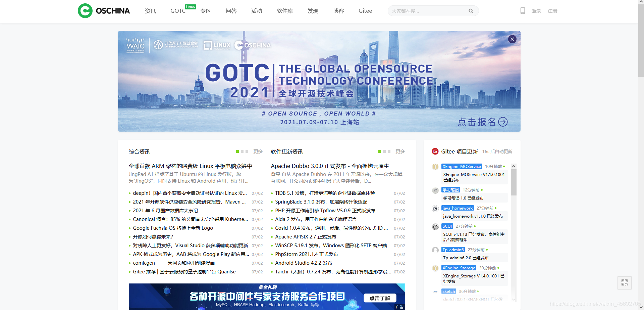Open article comicgen 为网页和应用创建漫画
This screenshot has width=644, height=310.
tap(174, 263)
